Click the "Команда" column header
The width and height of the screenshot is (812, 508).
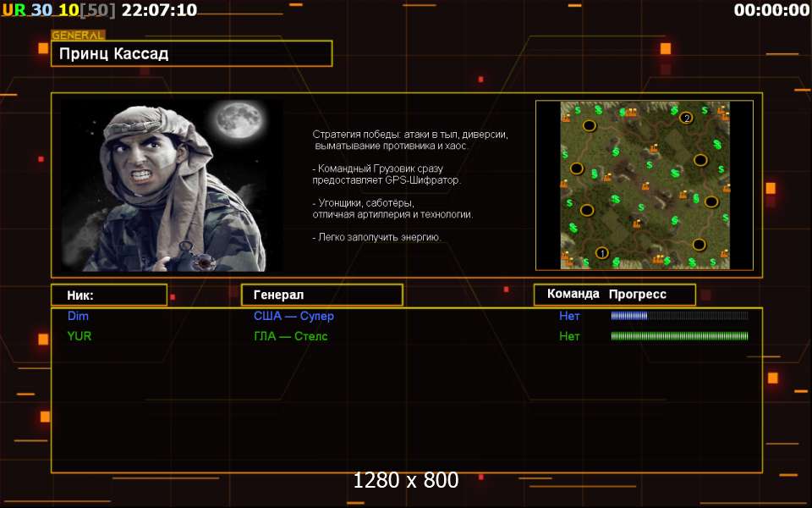pyautogui.click(x=573, y=295)
